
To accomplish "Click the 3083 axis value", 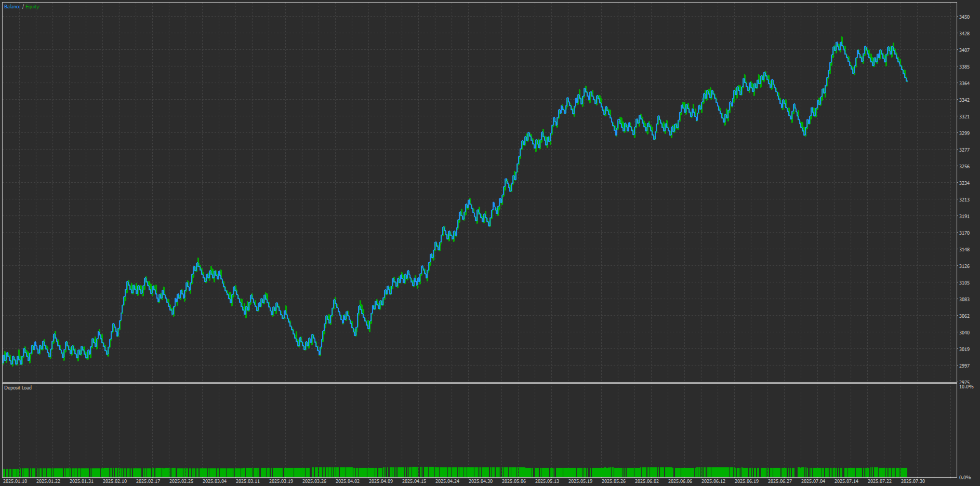I will pyautogui.click(x=964, y=300).
